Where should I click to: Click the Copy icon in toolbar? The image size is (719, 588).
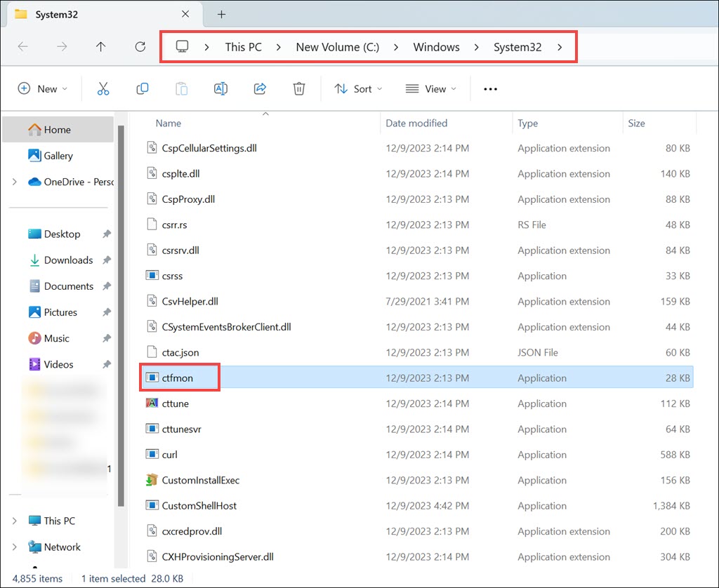143,88
